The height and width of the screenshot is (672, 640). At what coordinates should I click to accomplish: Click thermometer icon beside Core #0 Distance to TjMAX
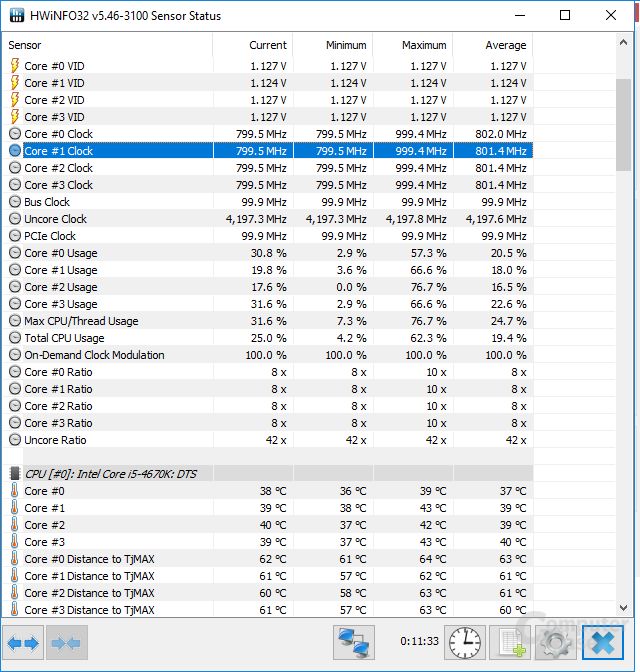[x=15, y=559]
